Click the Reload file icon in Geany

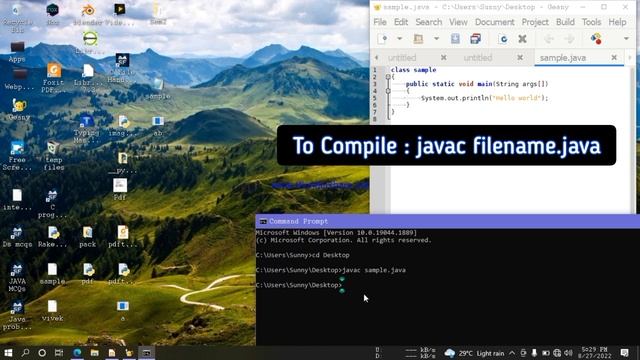click(503, 39)
